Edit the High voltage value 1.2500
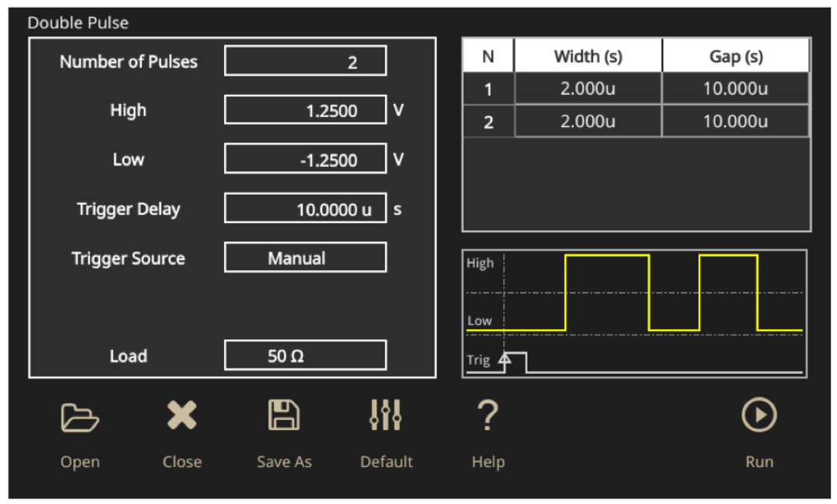This screenshot has height=504, width=837. [x=306, y=110]
